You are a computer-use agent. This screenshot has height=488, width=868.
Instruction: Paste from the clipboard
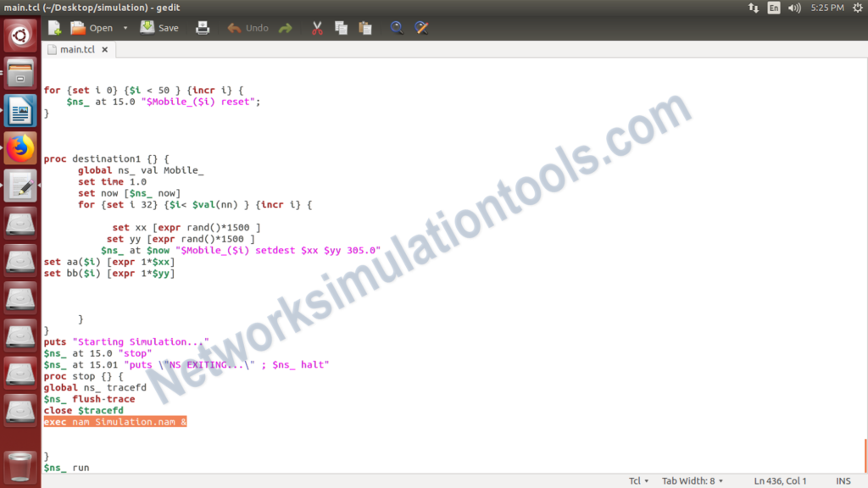[365, 27]
